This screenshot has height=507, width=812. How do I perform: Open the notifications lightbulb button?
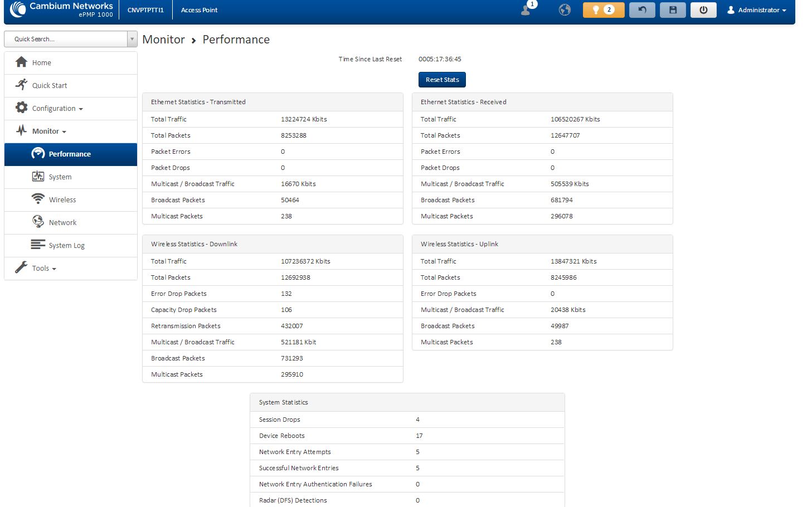click(x=603, y=10)
